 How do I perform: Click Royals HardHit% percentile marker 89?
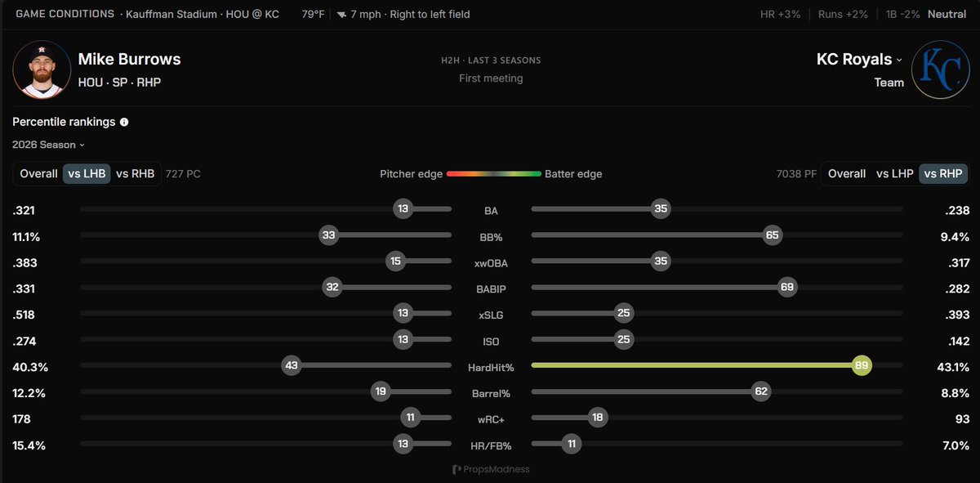pyautogui.click(x=862, y=365)
